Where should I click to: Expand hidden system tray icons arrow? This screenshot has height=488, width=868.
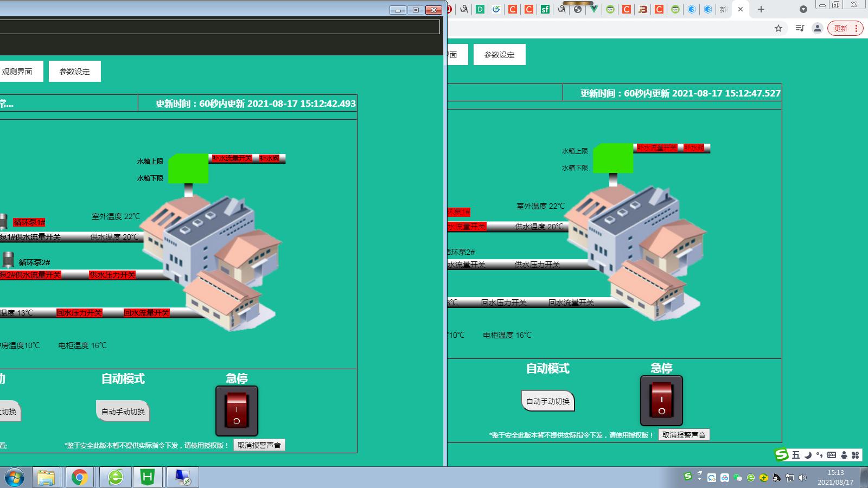699,478
